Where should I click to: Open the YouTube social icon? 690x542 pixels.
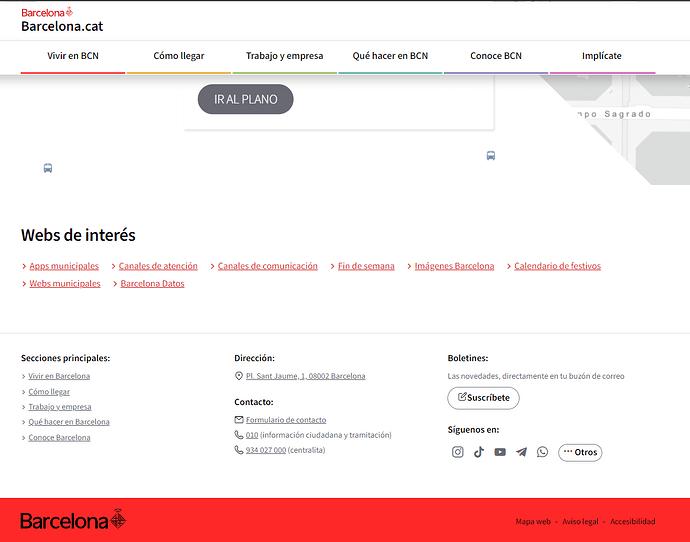coord(500,452)
